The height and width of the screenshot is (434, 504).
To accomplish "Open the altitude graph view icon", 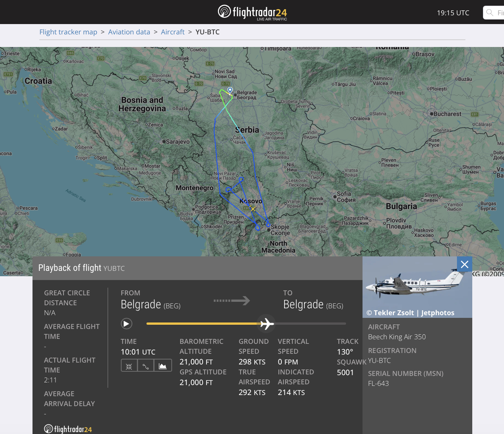I will pos(163,365).
